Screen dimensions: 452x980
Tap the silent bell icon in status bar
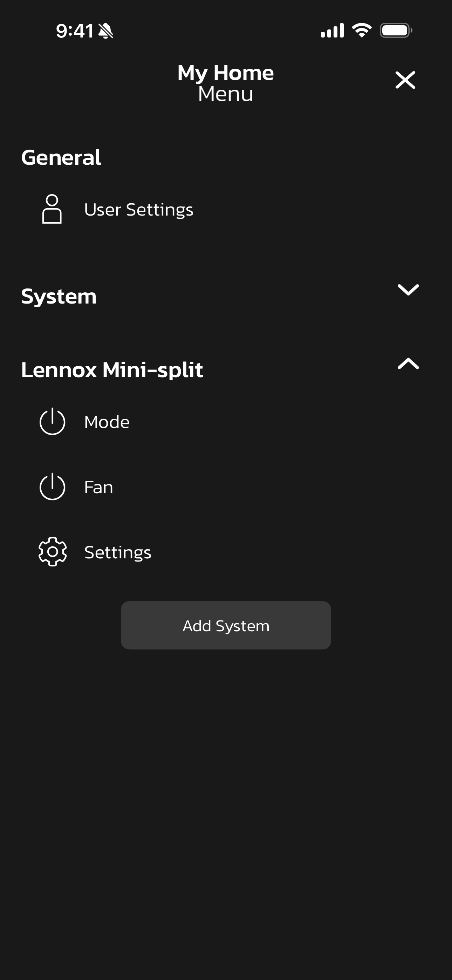pos(105,31)
